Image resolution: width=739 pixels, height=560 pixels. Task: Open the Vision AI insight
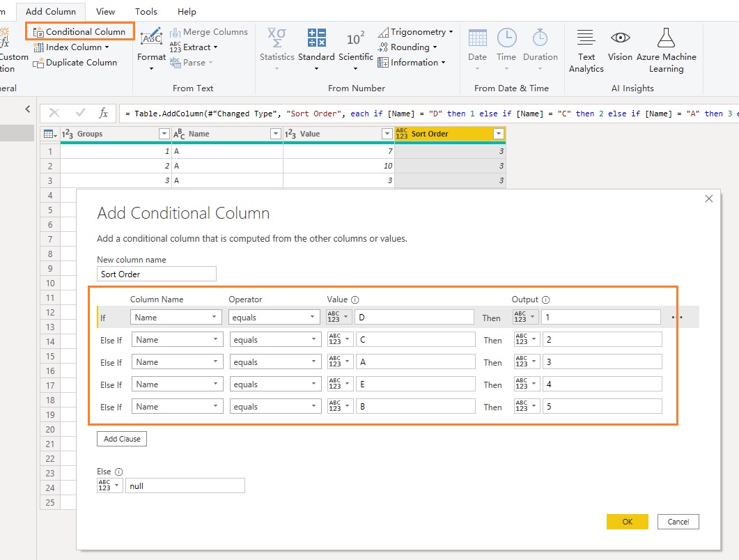pos(620,45)
